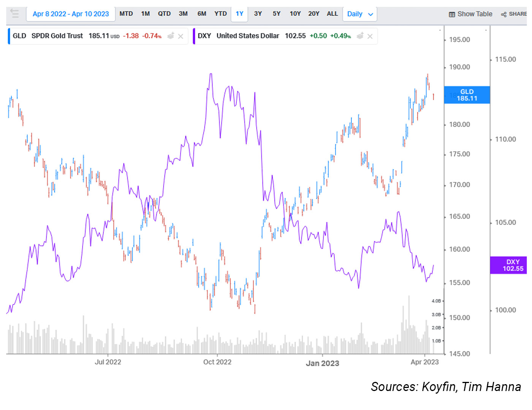
Task: Remove GLD series with its X icon
Action: point(181,36)
